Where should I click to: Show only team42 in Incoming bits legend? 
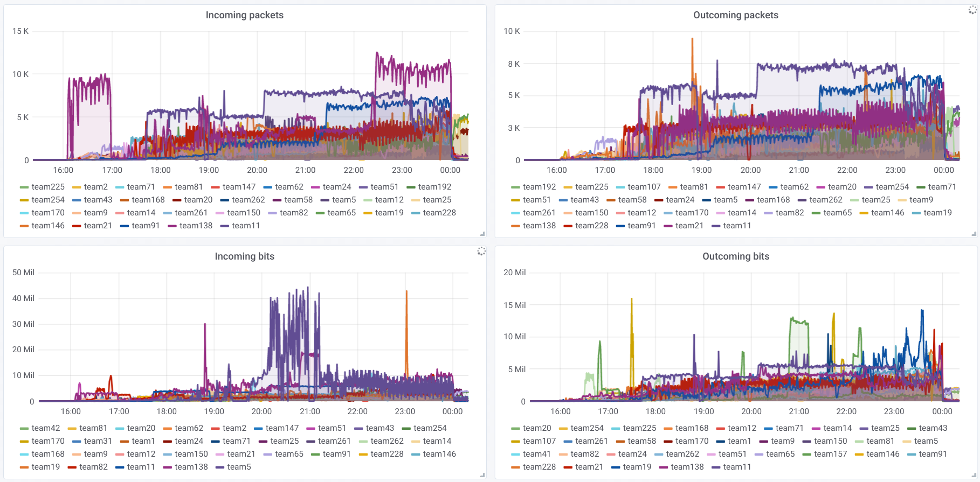coord(45,428)
